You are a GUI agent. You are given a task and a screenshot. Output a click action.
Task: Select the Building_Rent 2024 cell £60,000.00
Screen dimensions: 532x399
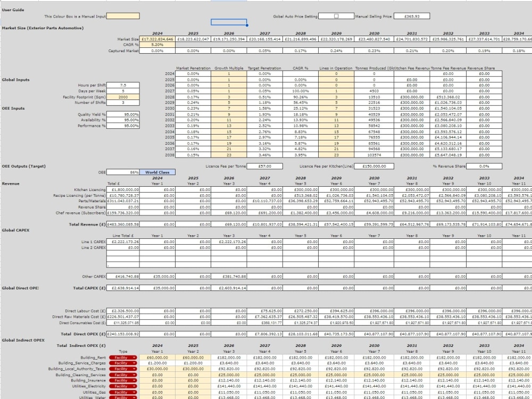(157, 358)
